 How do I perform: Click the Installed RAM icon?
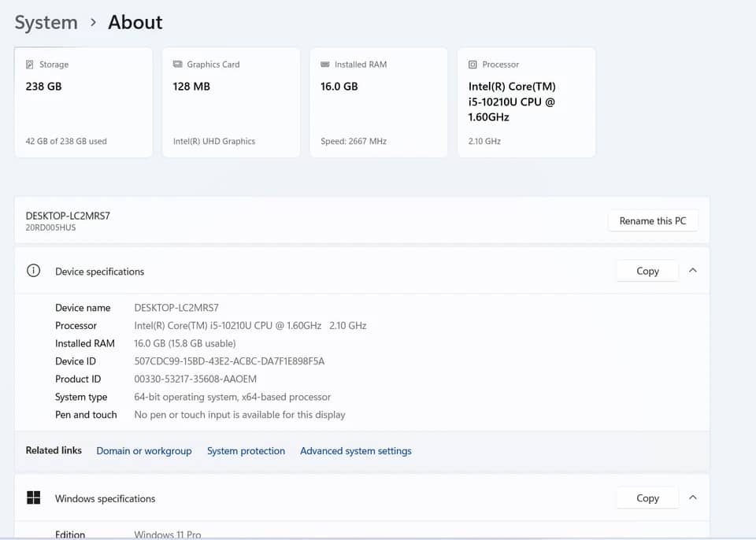[325, 64]
